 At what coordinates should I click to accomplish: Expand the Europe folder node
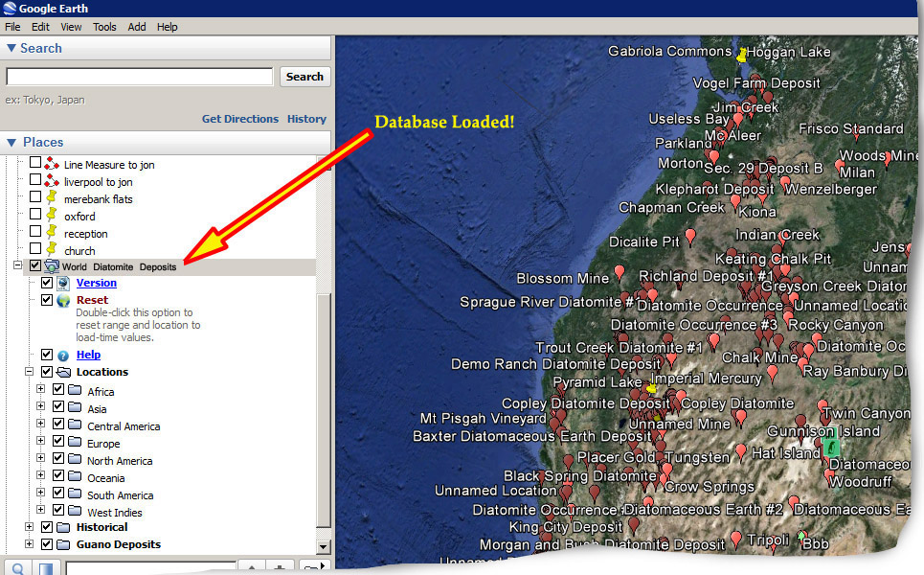[x=40, y=441]
